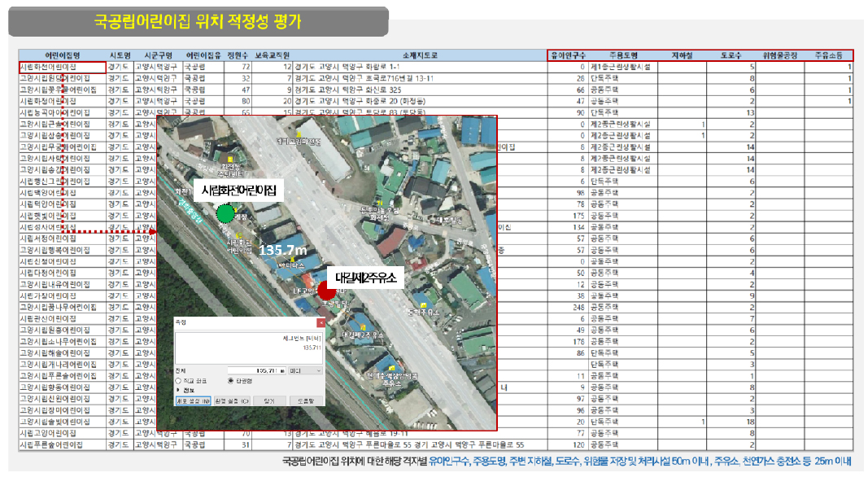
Task: Click the 어린이집명 column header
Action: [x=62, y=55]
